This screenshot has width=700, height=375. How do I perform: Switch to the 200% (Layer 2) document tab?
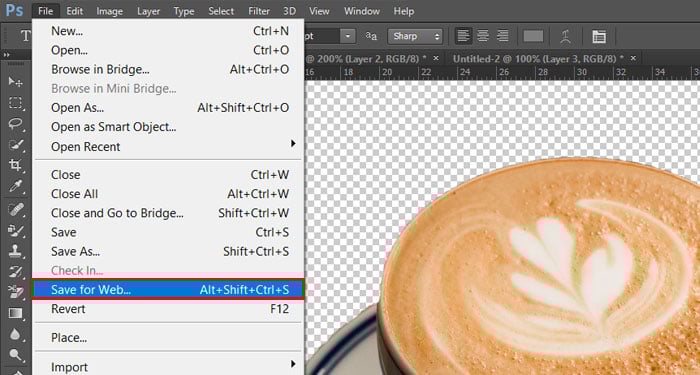(x=366, y=58)
